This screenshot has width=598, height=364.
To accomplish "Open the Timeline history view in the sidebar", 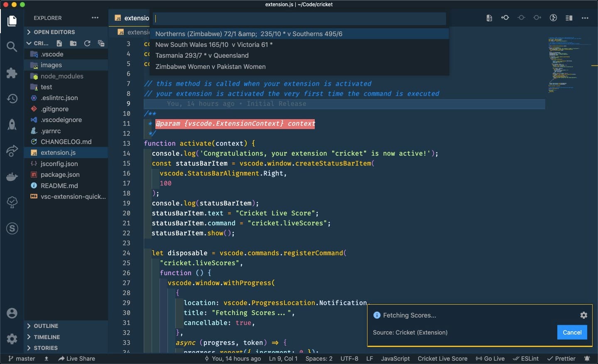I will tap(47, 337).
